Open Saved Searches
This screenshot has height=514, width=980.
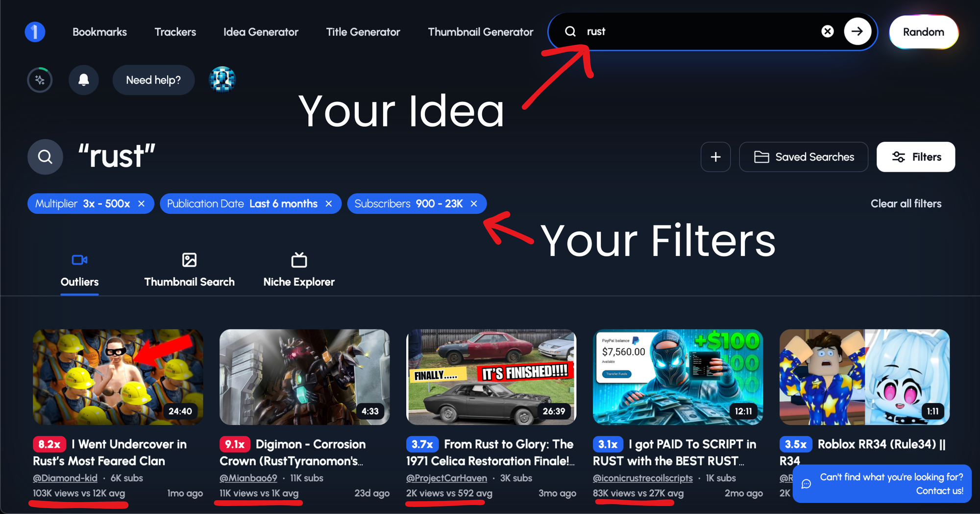tap(804, 157)
